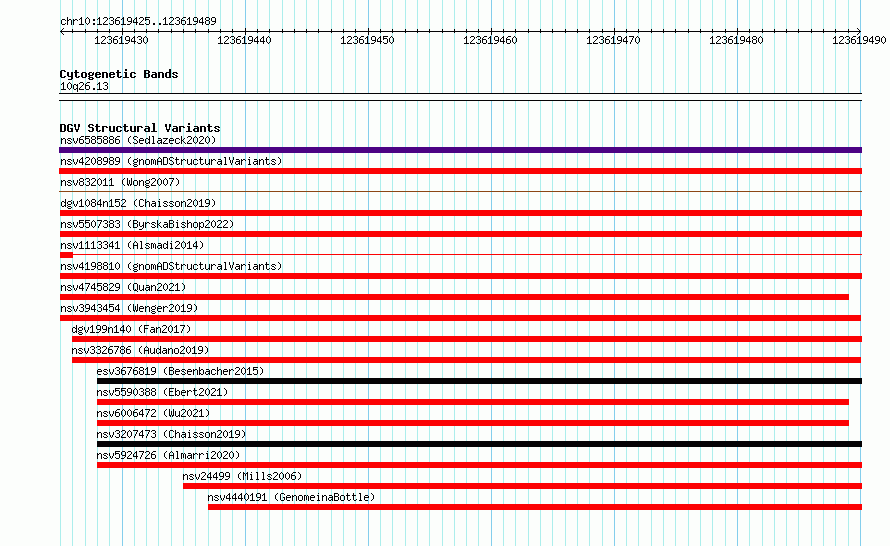Click the DGV Structural Variants track title
The height and width of the screenshot is (546, 890).
(x=140, y=128)
